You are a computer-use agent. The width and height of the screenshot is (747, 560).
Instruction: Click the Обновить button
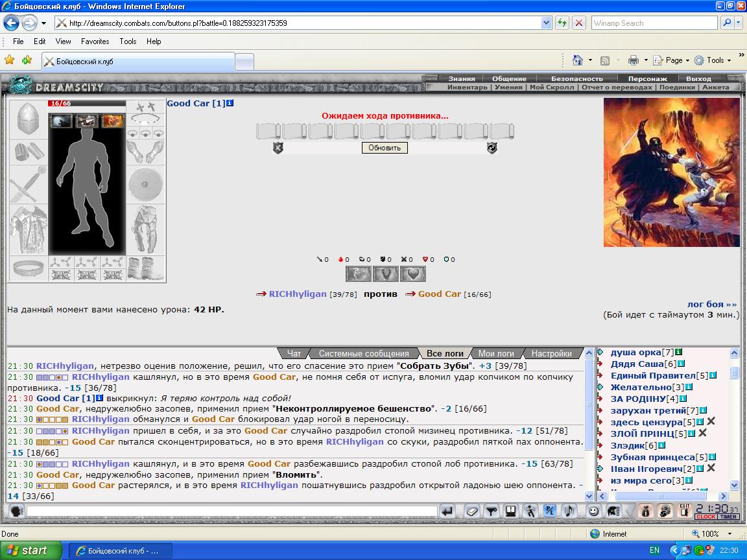tap(385, 148)
